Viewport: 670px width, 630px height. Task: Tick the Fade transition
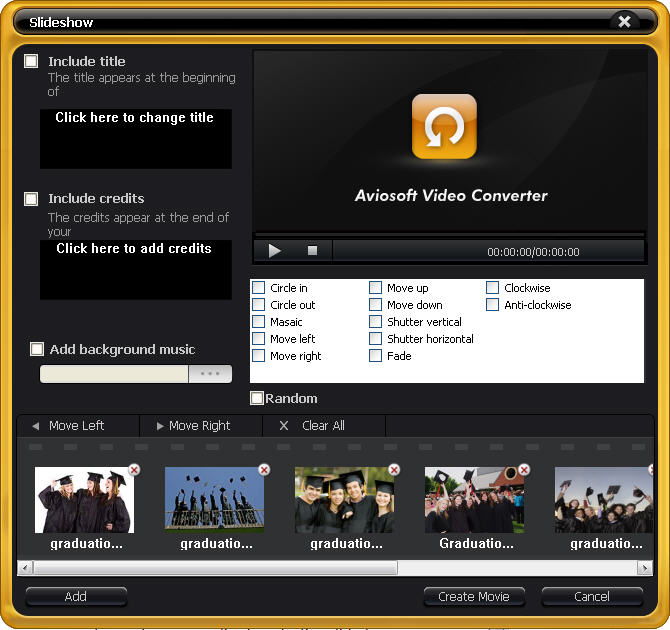click(376, 356)
